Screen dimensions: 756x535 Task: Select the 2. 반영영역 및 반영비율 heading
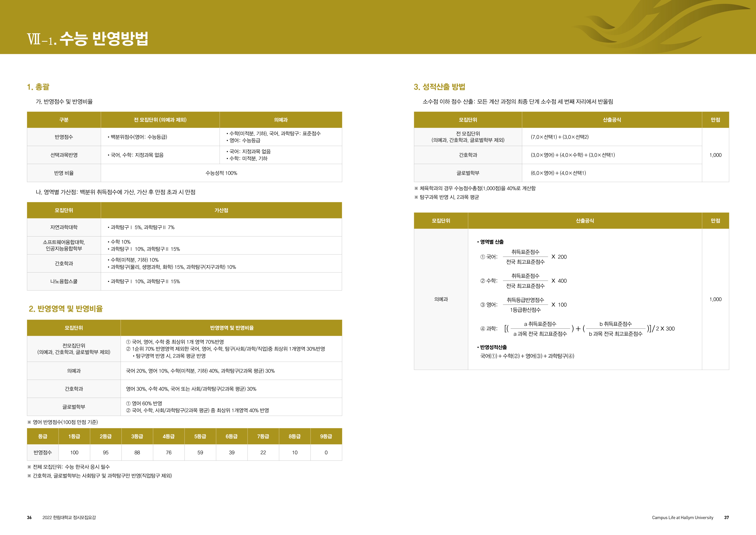pos(66,309)
